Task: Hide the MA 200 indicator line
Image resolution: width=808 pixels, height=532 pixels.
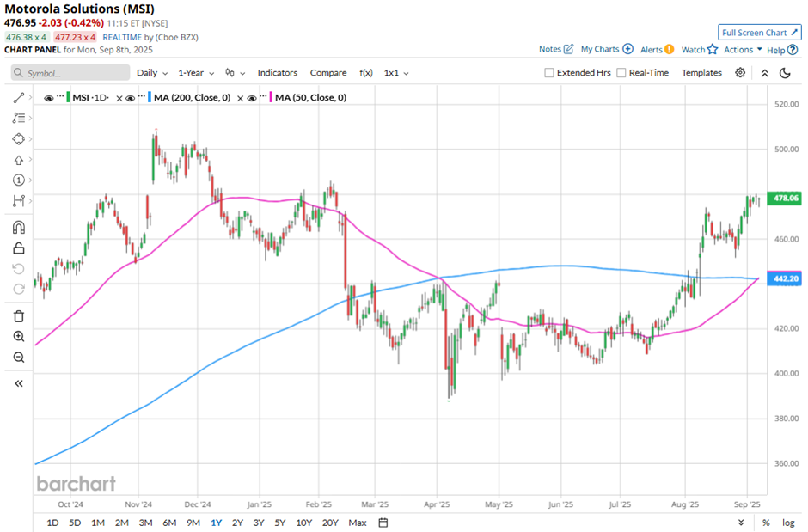Action: 131,98
